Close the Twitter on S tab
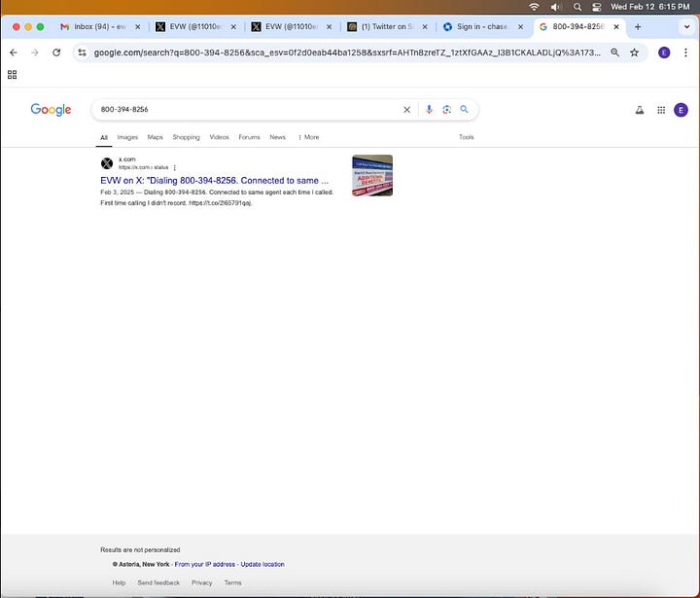Image resolution: width=700 pixels, height=598 pixels. (x=425, y=27)
